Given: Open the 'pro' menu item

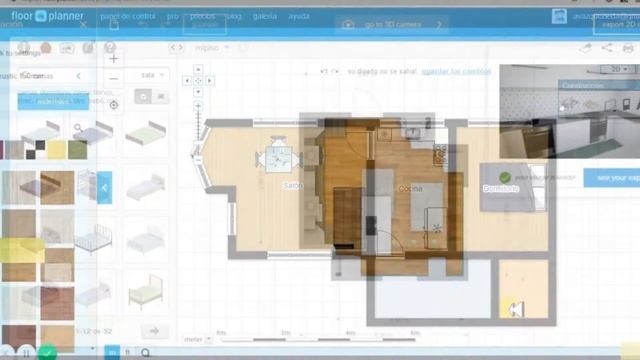Looking at the screenshot, I should (x=173, y=16).
